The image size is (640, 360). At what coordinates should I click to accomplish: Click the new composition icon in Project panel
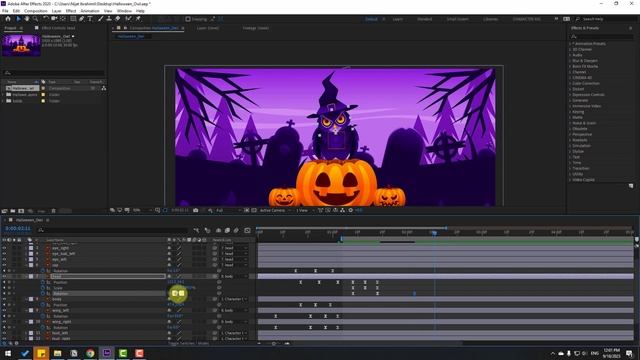tap(21, 211)
